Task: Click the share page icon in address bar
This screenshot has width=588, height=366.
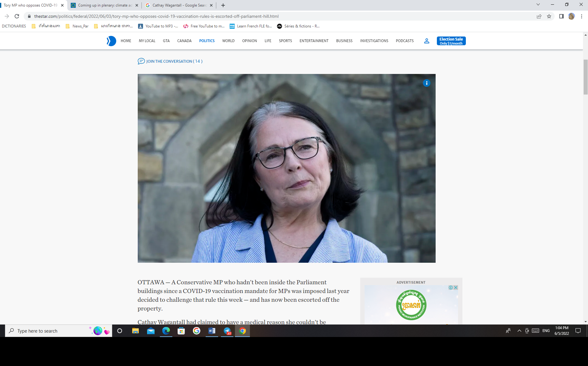Action: point(539,16)
